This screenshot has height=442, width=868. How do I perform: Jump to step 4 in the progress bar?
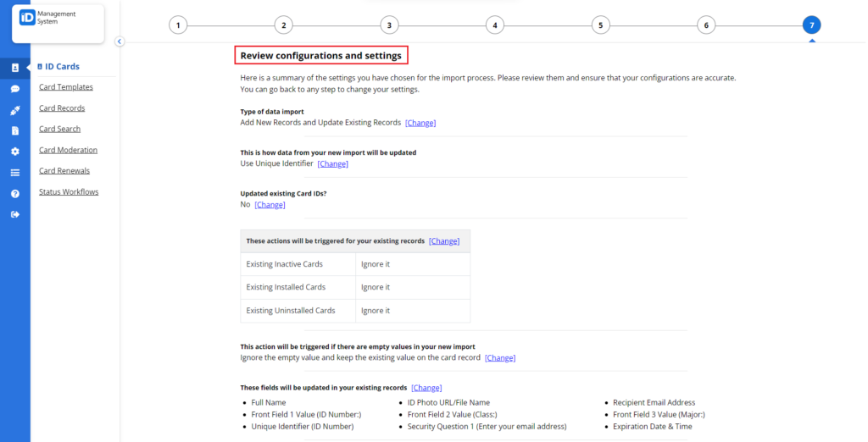[494, 25]
